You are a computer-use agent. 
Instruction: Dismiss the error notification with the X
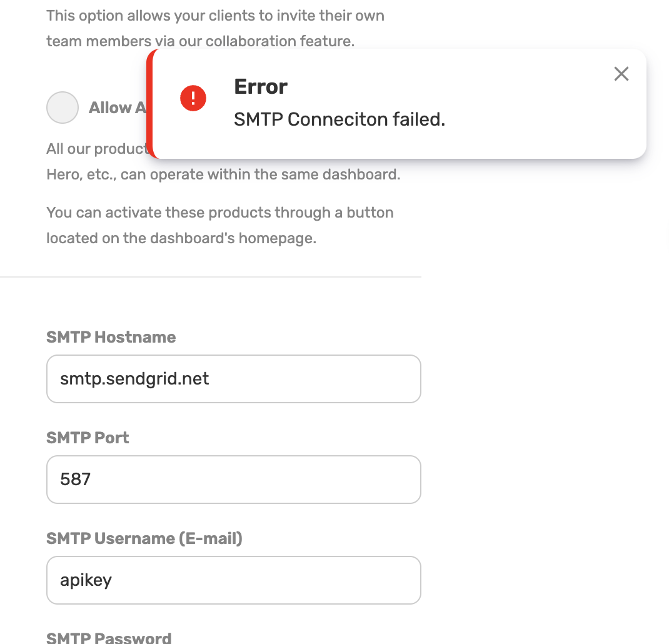click(x=621, y=74)
